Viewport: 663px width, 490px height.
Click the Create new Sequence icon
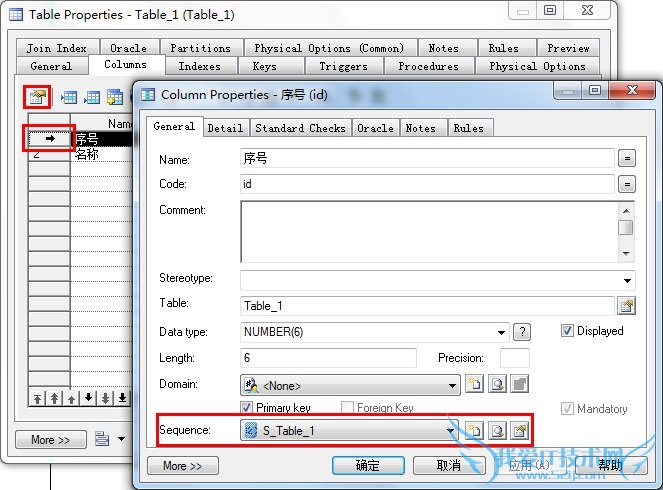pos(476,431)
